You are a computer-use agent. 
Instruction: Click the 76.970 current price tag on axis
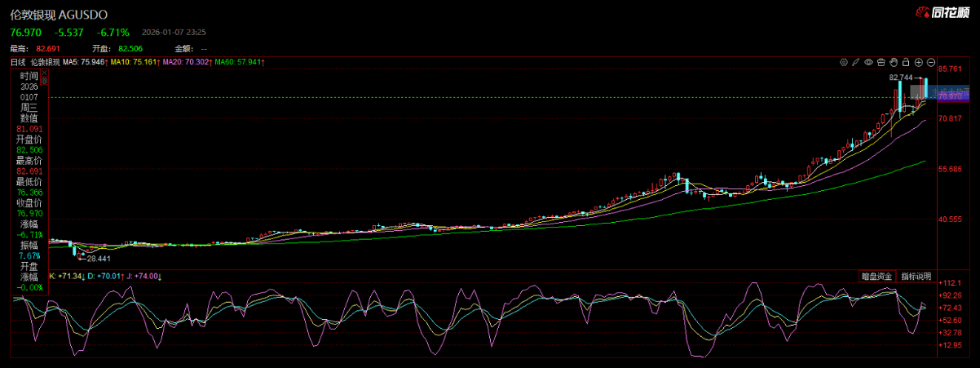click(x=951, y=96)
